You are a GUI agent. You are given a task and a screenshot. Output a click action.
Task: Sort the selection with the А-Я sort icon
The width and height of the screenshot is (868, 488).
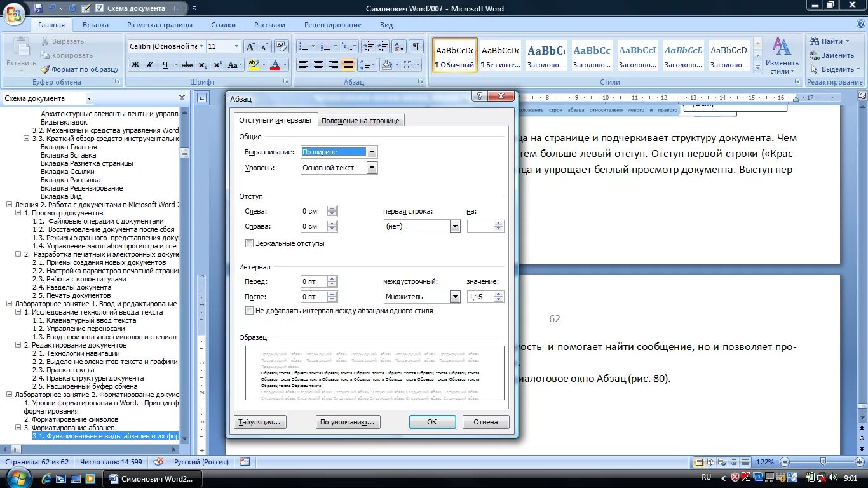399,46
